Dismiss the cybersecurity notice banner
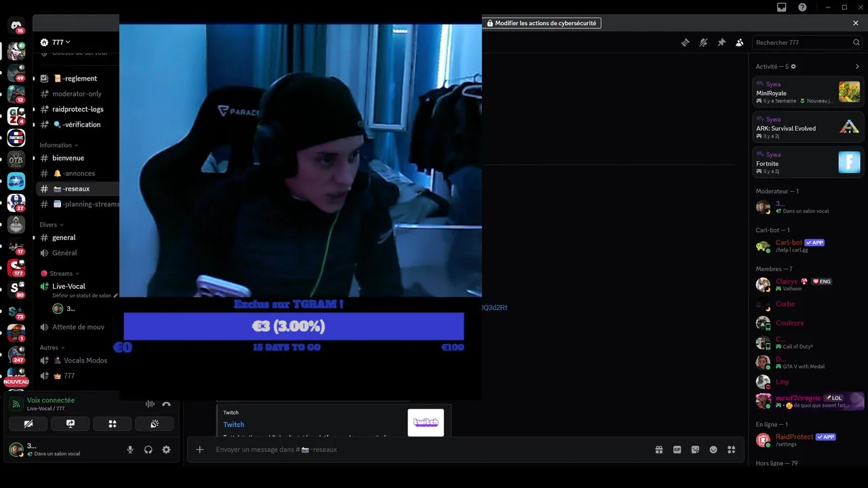The height and width of the screenshot is (488, 868). [856, 23]
